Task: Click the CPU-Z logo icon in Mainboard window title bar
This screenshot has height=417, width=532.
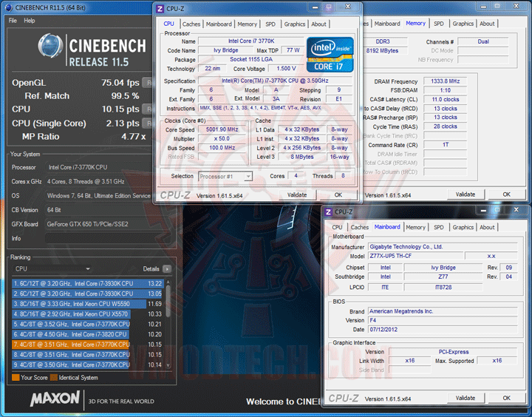Action: [x=328, y=212]
